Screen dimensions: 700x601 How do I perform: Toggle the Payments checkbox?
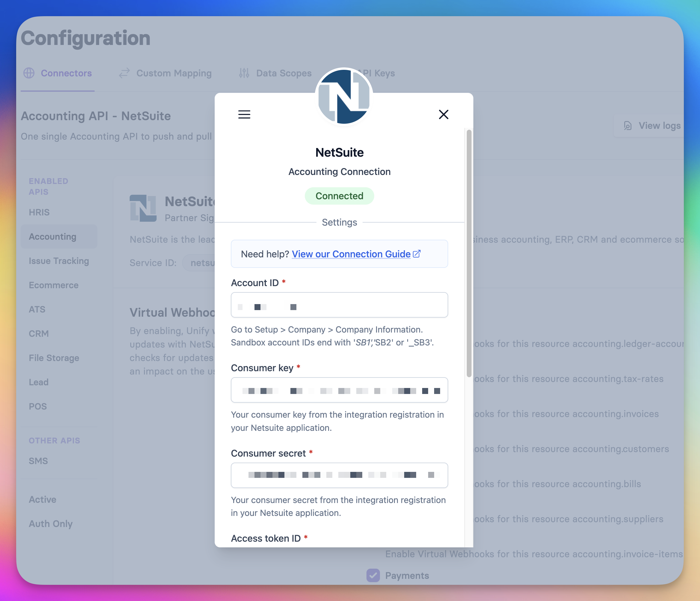(373, 575)
